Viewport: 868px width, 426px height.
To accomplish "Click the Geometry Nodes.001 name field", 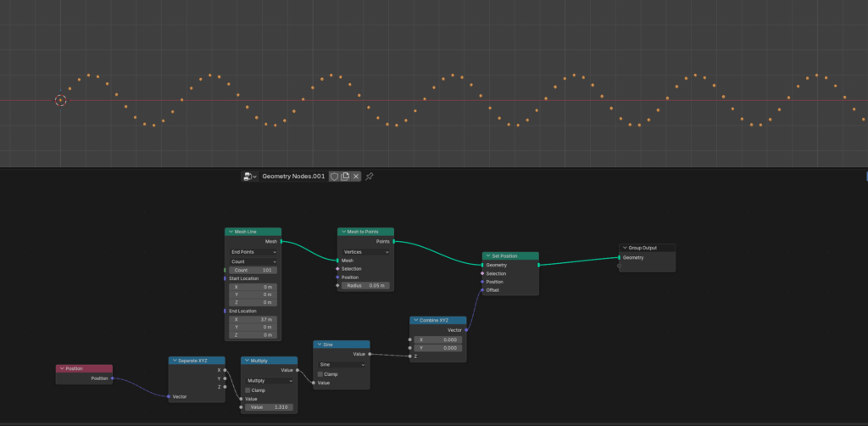I will pos(293,177).
